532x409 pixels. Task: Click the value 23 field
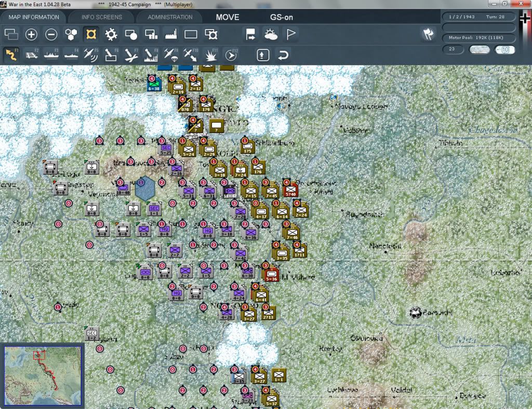pos(453,49)
